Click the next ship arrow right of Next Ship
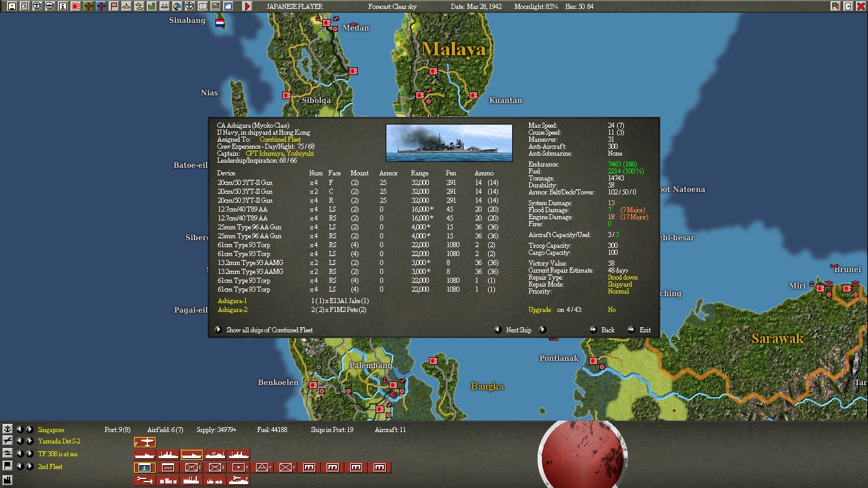The width and height of the screenshot is (868, 488). 543,330
